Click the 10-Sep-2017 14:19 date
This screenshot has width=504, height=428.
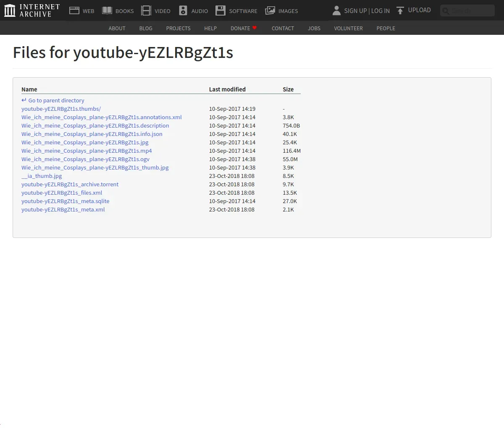[232, 109]
